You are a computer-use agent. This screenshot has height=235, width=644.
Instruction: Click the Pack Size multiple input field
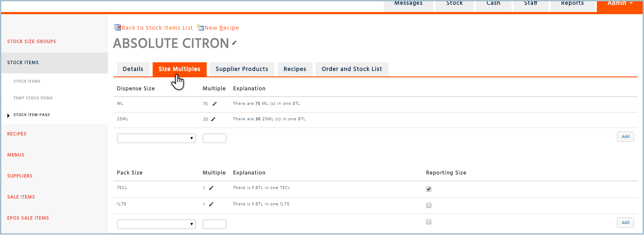pyautogui.click(x=214, y=224)
